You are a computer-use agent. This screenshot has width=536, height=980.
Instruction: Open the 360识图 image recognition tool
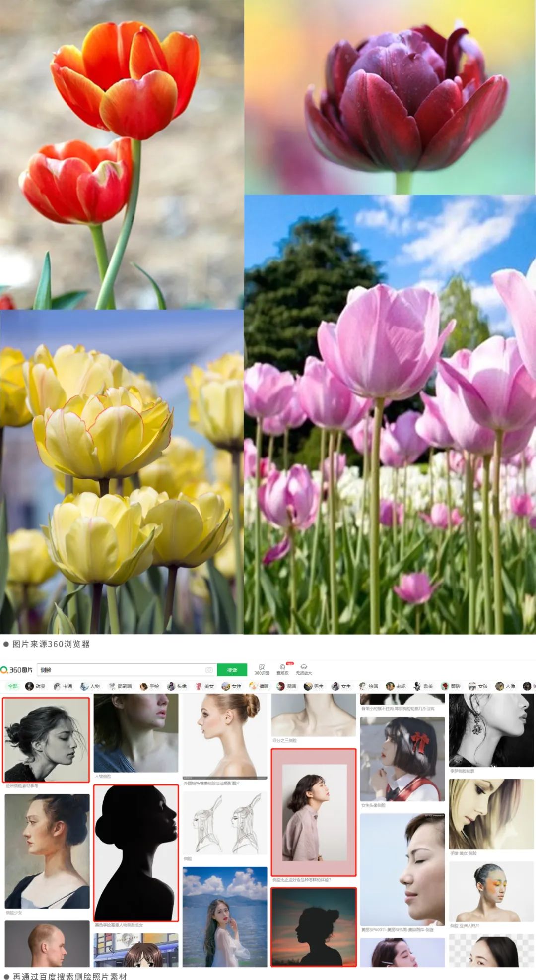click(262, 670)
